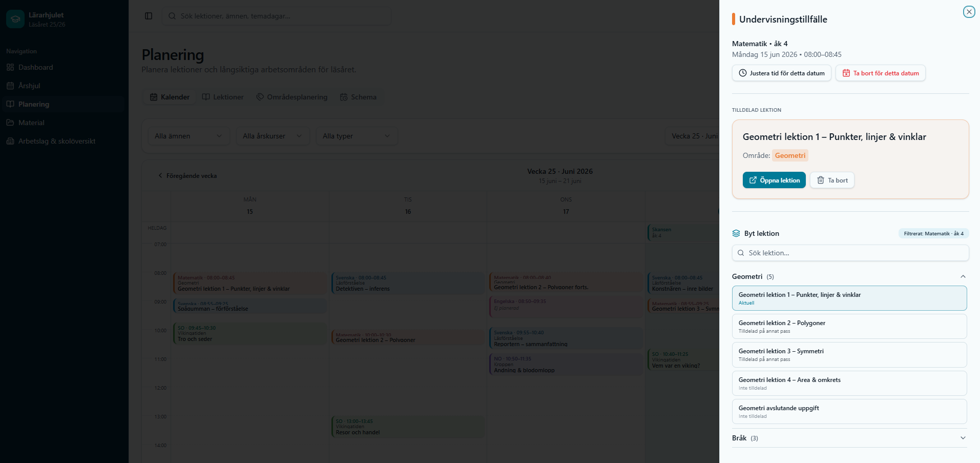Open Engelska Ej planerad event
The width and height of the screenshot is (980, 463).
(x=566, y=306)
